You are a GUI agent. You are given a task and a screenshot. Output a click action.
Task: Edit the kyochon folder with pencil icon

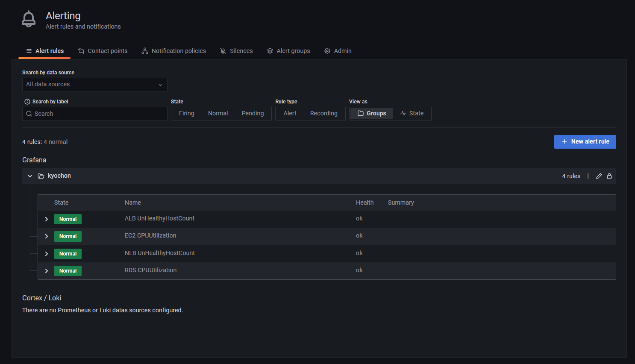[x=599, y=176]
